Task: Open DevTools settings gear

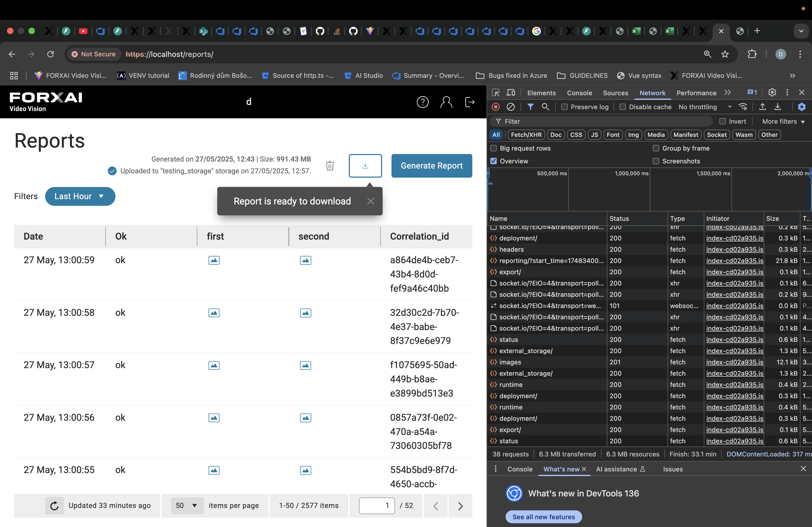Action: (772, 92)
